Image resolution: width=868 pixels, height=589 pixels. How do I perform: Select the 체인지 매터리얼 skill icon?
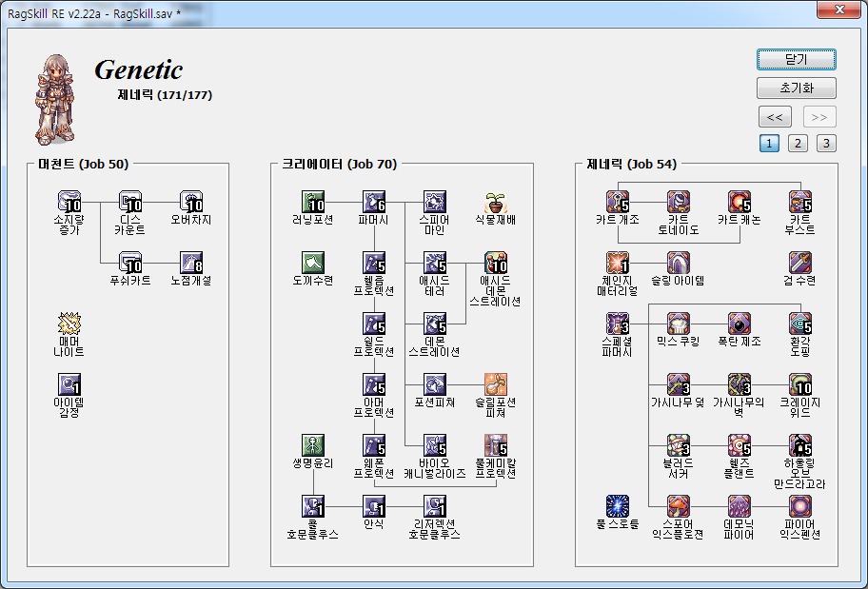click(618, 263)
